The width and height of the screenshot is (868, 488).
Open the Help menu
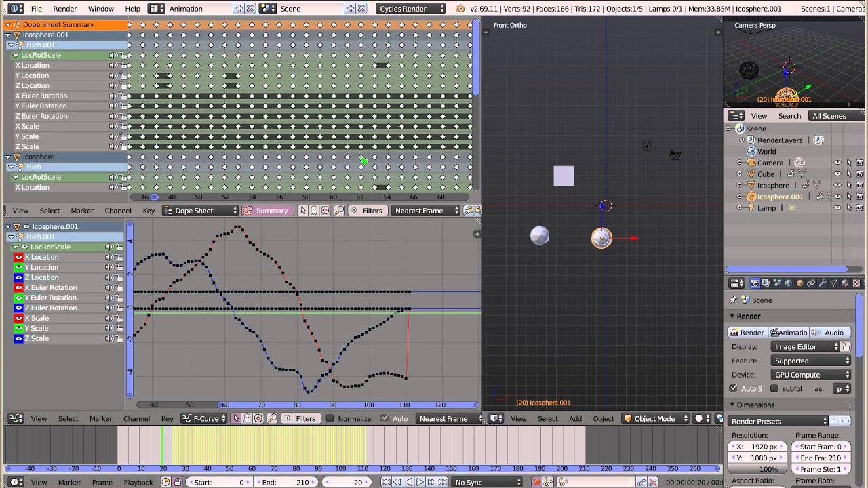click(x=132, y=8)
